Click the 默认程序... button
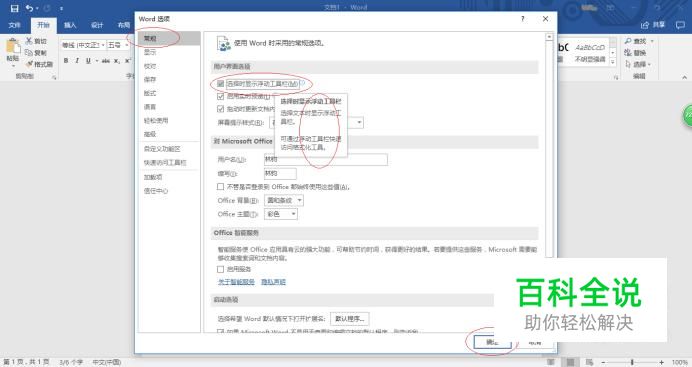This screenshot has width=692, height=367. pos(350,318)
